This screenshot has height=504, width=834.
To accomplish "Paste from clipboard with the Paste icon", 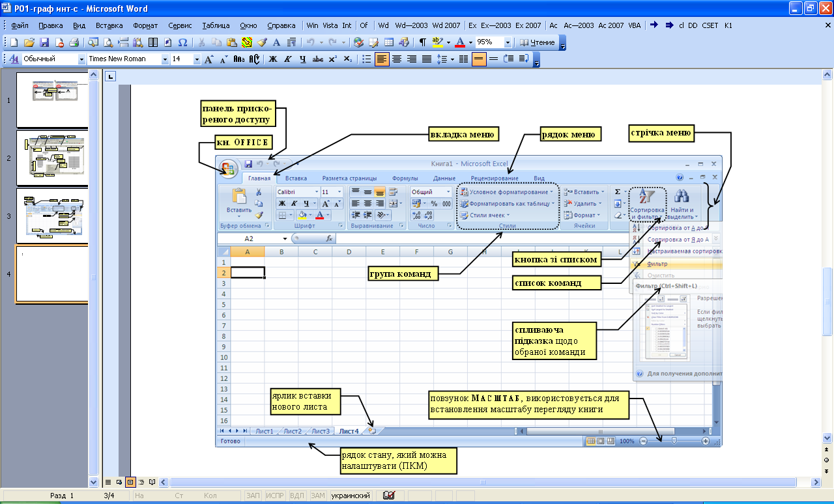I will pos(232,42).
